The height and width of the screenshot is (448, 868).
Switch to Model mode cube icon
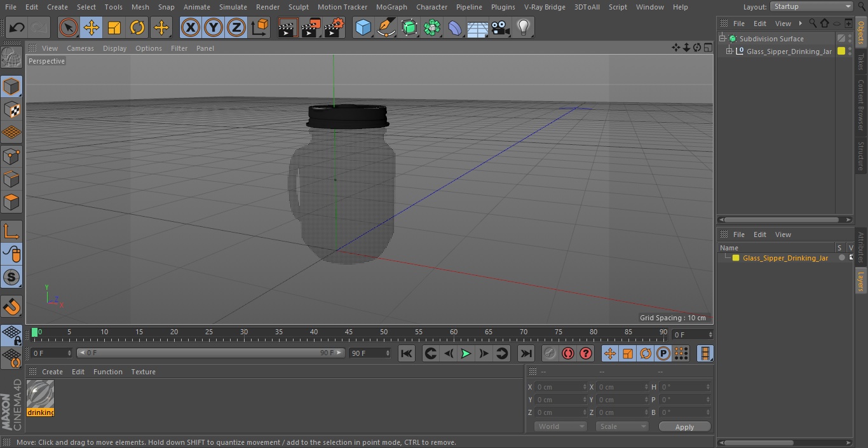(x=11, y=86)
